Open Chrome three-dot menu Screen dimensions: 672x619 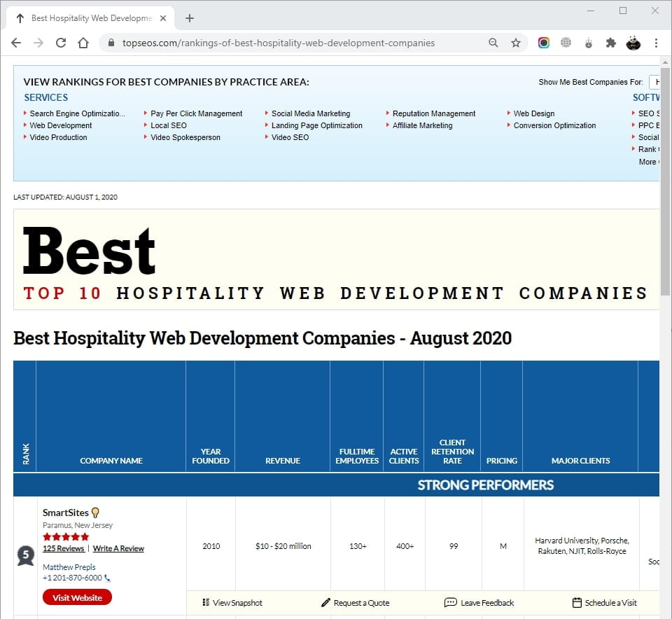[656, 43]
